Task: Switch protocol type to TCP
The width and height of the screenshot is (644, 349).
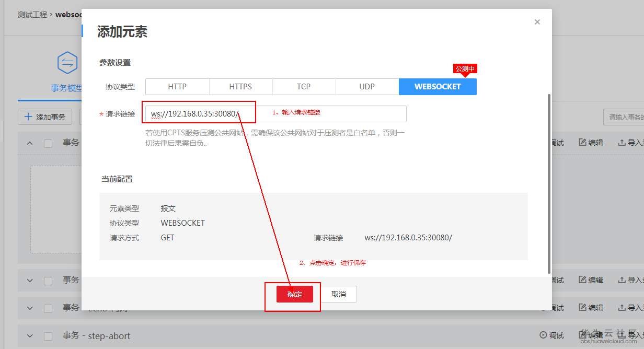Action: (304, 87)
